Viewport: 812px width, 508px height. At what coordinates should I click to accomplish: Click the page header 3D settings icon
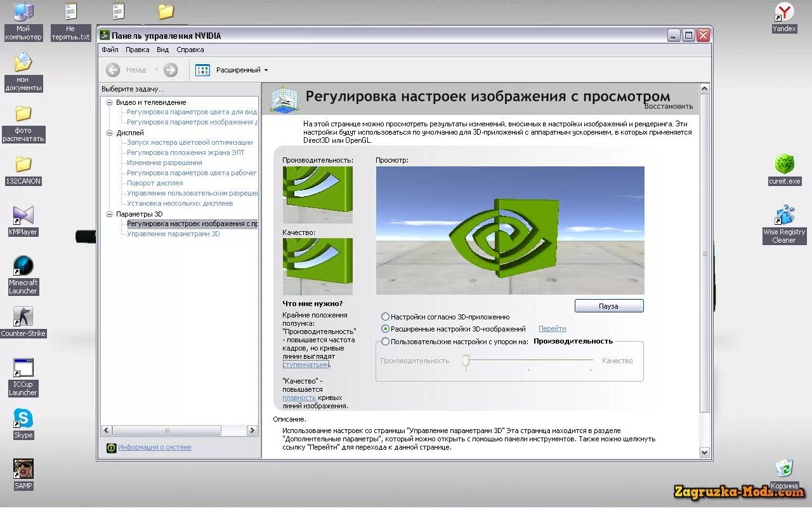click(284, 100)
